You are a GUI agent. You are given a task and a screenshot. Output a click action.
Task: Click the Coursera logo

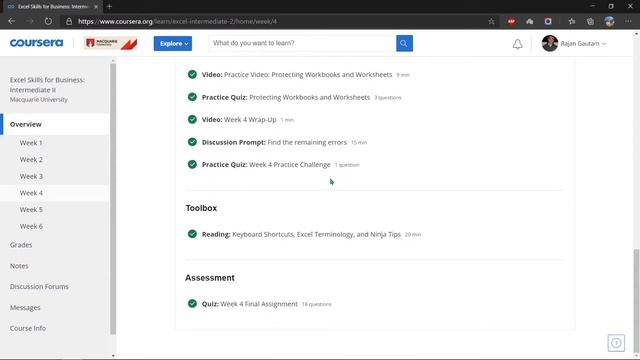coord(36,43)
